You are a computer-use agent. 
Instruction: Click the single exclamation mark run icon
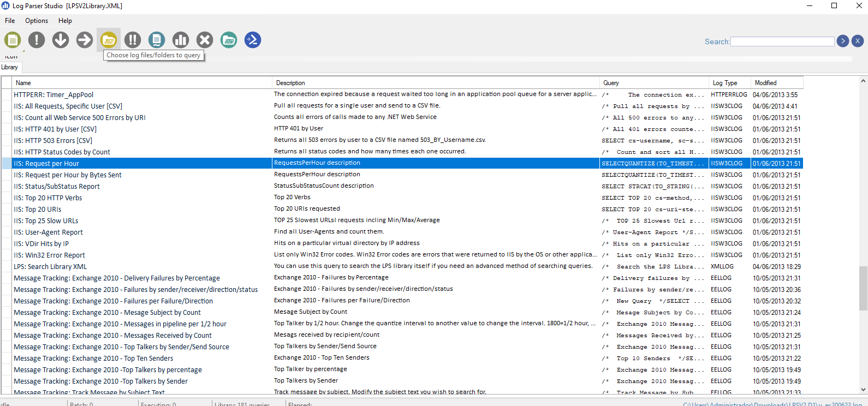coord(37,40)
